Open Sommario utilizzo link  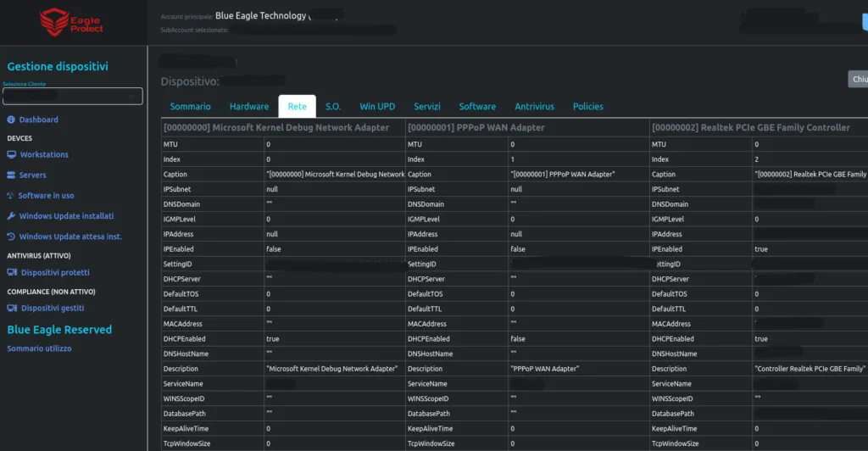[x=39, y=348]
